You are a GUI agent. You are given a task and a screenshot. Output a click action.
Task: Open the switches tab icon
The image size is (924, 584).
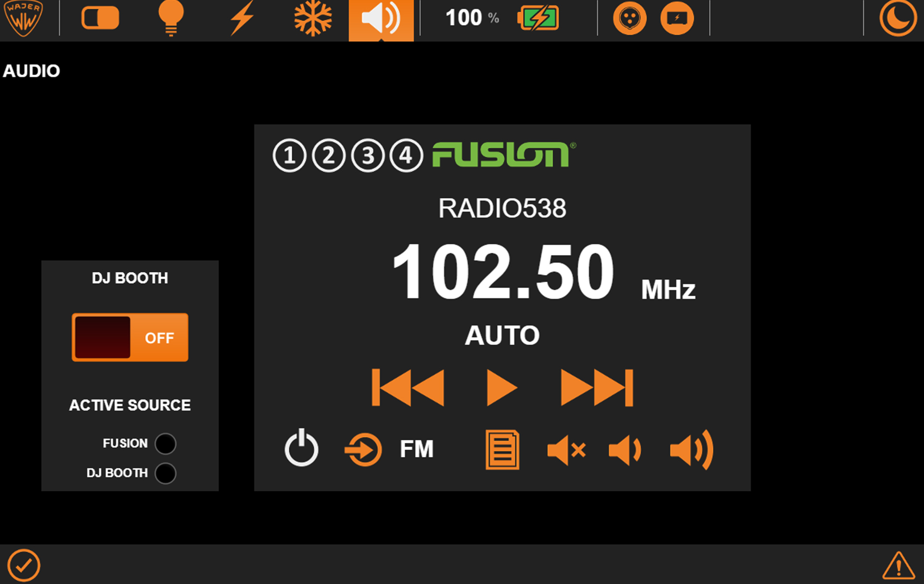tap(100, 18)
